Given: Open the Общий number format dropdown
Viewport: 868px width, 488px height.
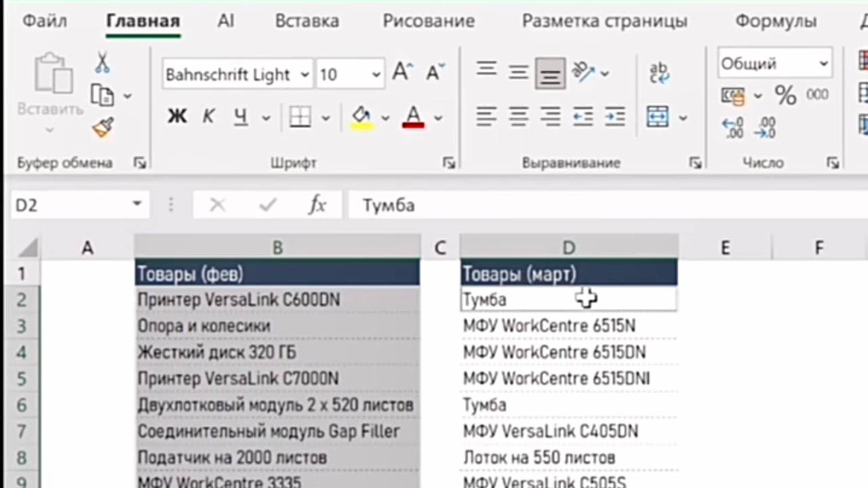Looking at the screenshot, I should point(824,64).
